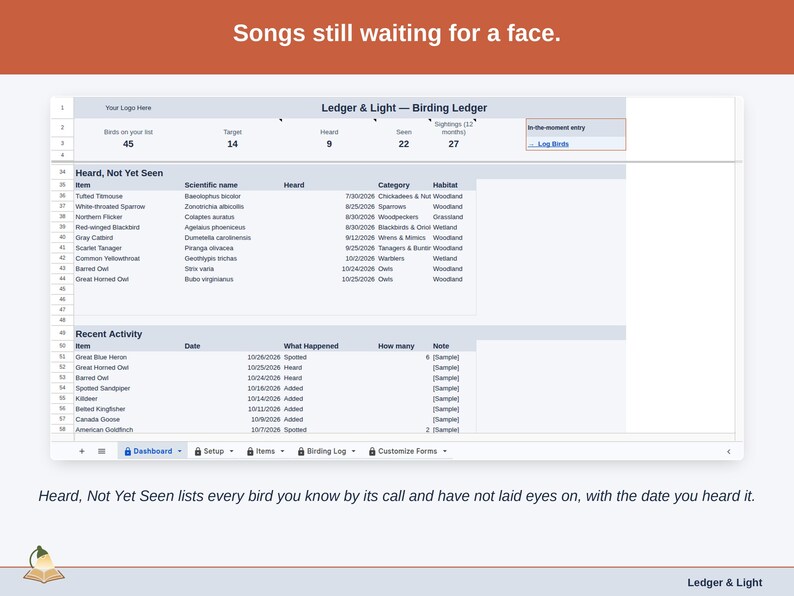Click the 'In-the-moment entry' cell
The height and width of the screenshot is (596, 794).
(576, 128)
